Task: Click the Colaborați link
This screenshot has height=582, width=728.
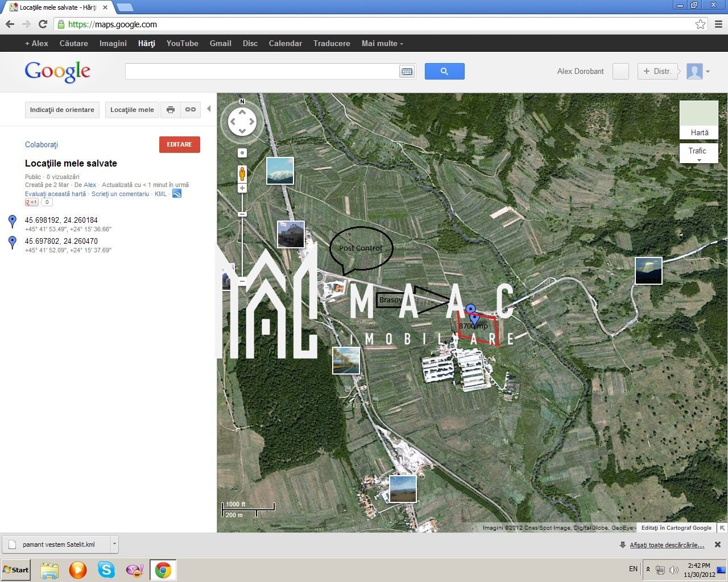Action: 42,144
